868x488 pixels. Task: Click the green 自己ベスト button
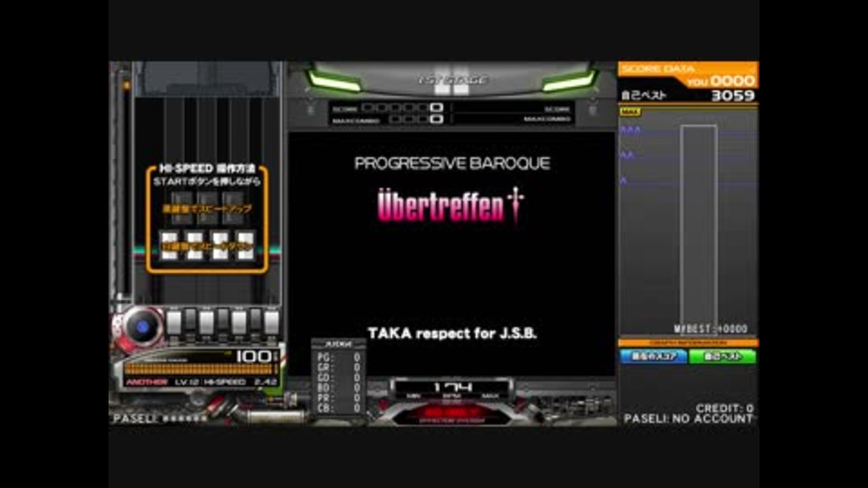click(x=723, y=356)
